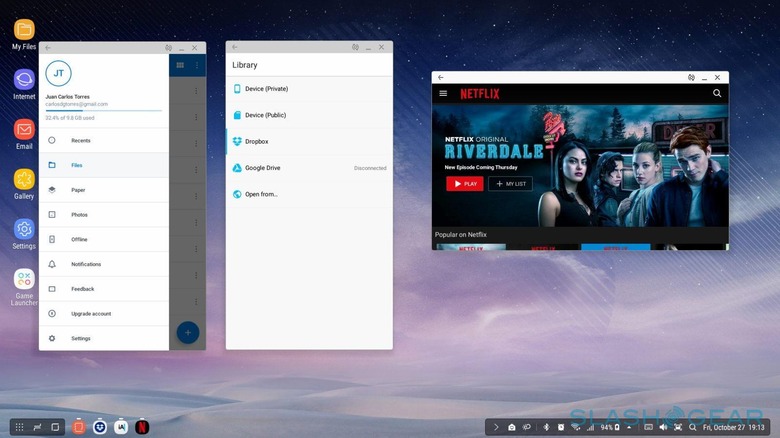The height and width of the screenshot is (438, 780).
Task: Open Game Launcher from desktop
Action: pyautogui.click(x=24, y=282)
